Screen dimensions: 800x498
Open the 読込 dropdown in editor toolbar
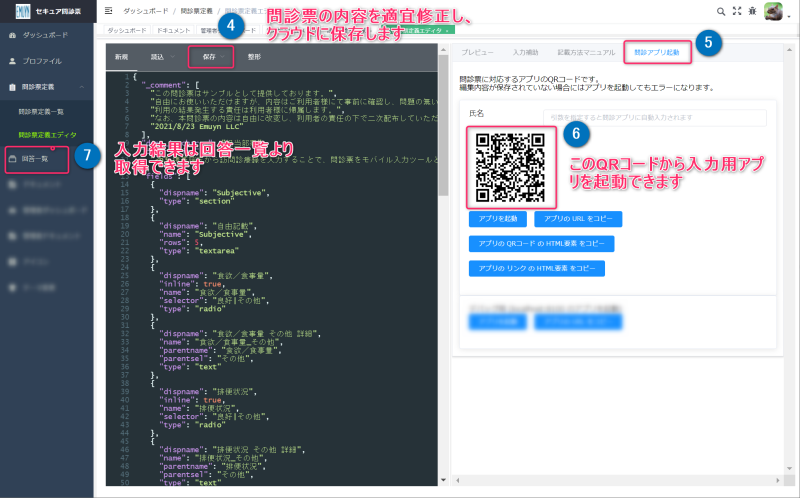[x=163, y=57]
